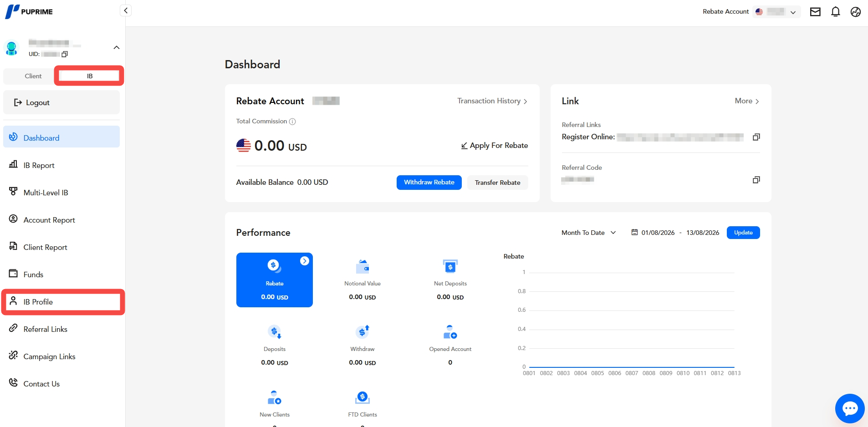
Task: Open Contact Us in the sidebar
Action: click(61, 384)
